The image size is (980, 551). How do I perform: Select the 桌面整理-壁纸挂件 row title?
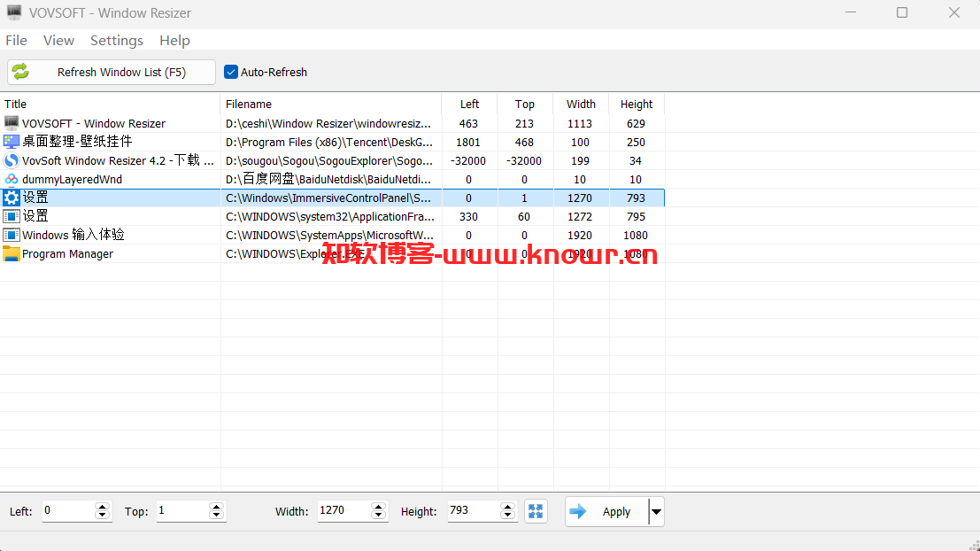(77, 142)
